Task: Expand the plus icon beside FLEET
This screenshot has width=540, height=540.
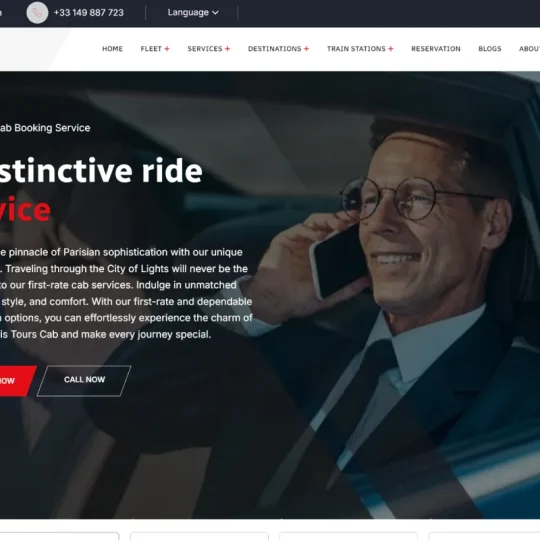Action: tap(167, 49)
